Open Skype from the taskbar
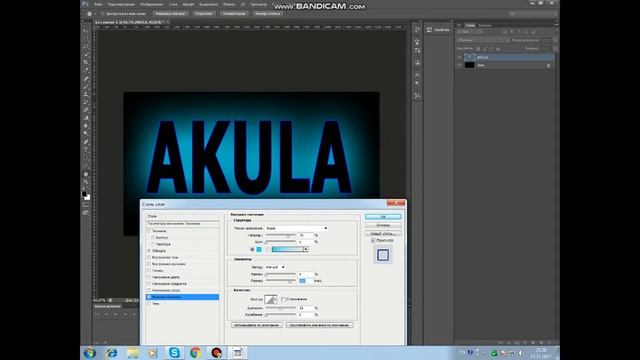640x360 pixels. 174,353
